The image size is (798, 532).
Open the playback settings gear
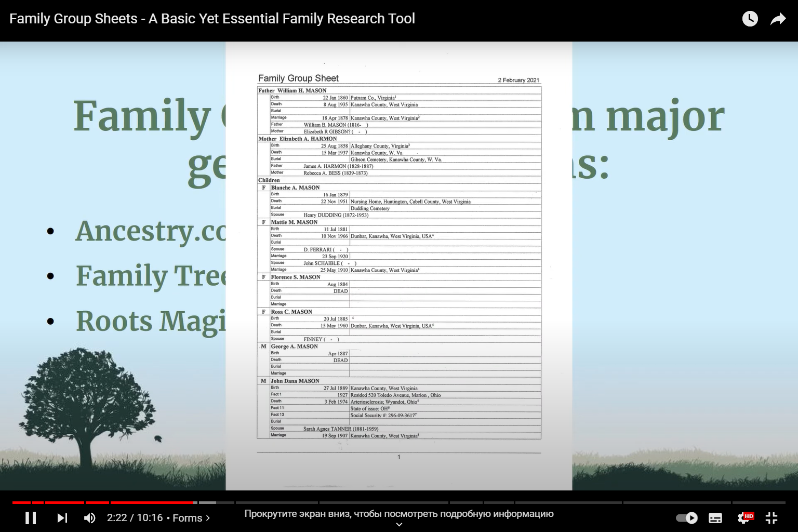[x=743, y=517]
